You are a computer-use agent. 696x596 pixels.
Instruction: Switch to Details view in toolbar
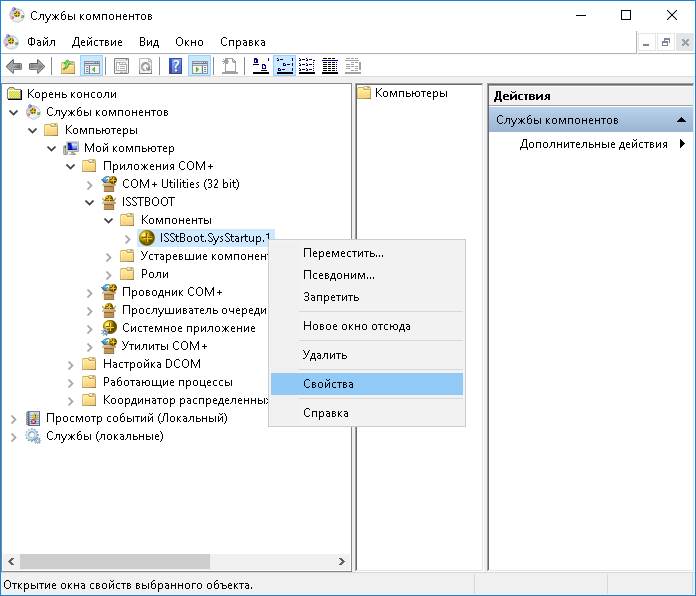point(330,67)
